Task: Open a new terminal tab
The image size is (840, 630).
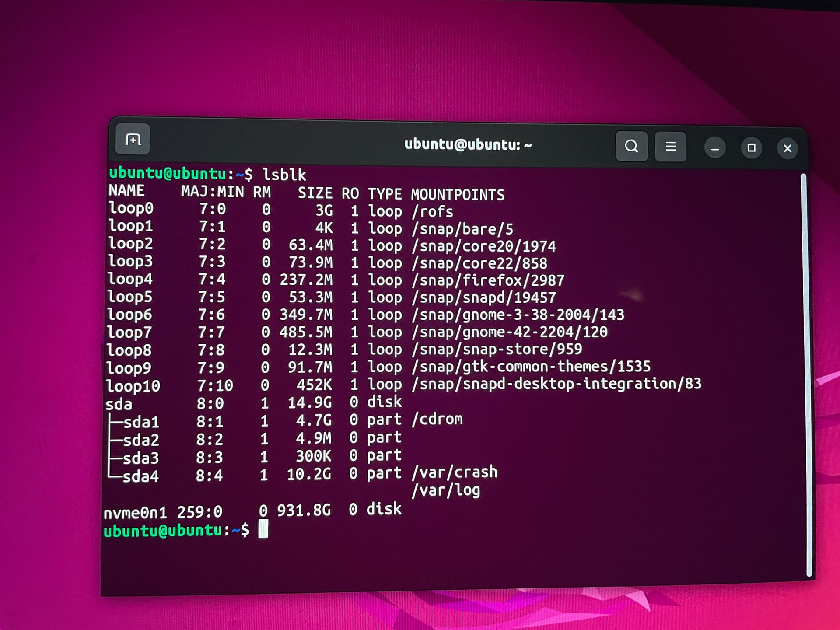Action: [133, 139]
